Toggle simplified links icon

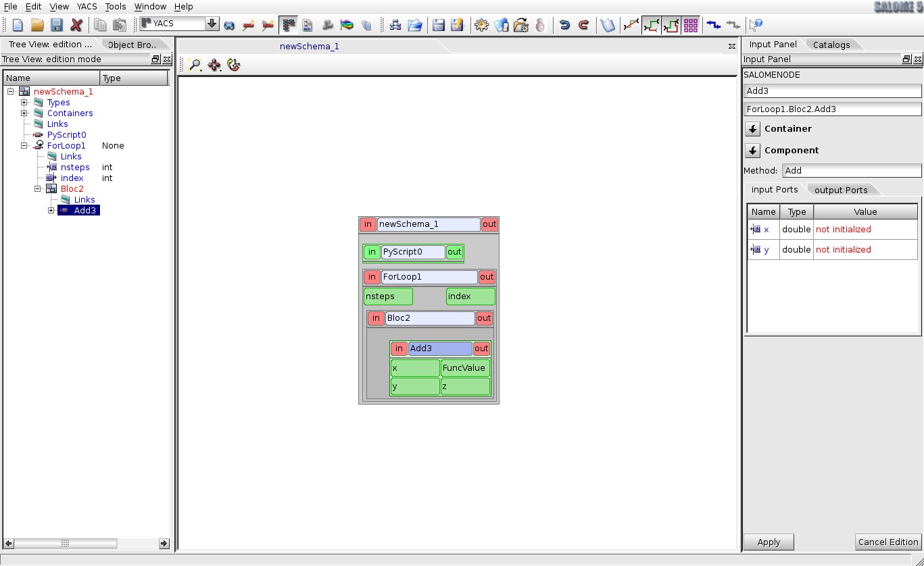click(x=671, y=25)
